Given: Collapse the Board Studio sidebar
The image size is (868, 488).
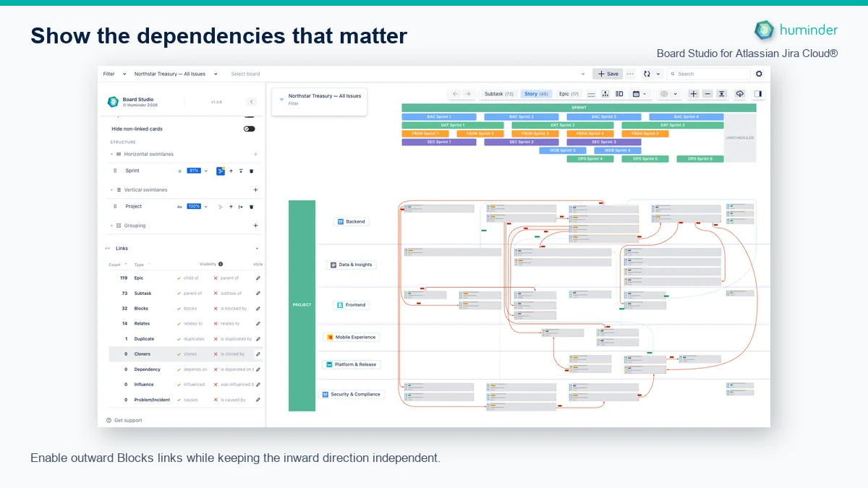Looking at the screenshot, I should pyautogui.click(x=251, y=102).
